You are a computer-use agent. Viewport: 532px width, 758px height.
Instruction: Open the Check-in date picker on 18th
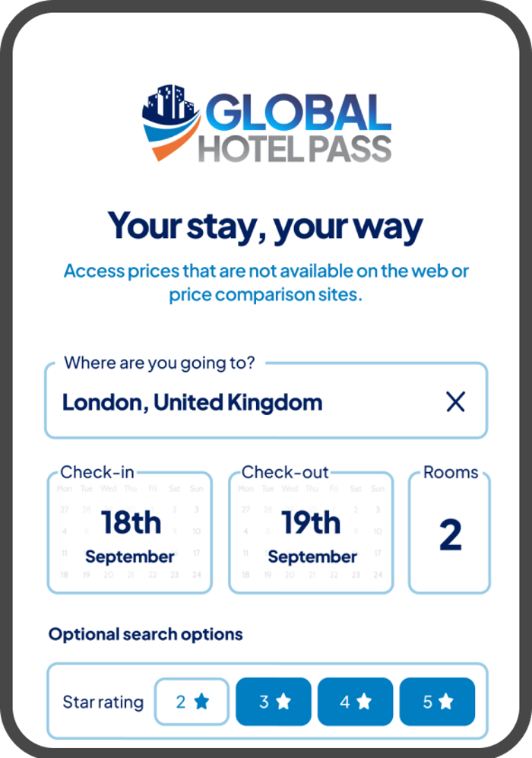point(131,523)
